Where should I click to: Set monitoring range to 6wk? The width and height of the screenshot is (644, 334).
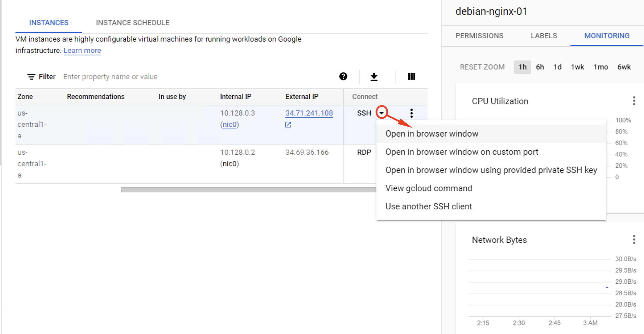pos(624,67)
